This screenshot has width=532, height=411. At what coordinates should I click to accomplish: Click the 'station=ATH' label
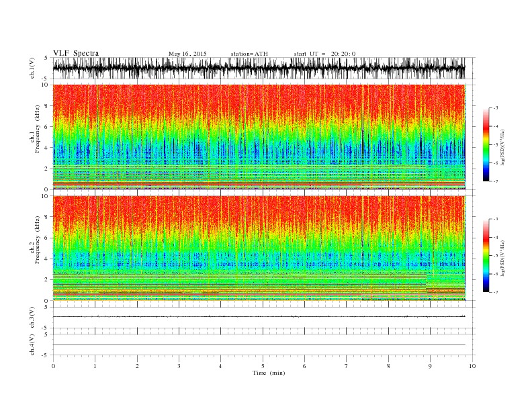[x=249, y=54]
